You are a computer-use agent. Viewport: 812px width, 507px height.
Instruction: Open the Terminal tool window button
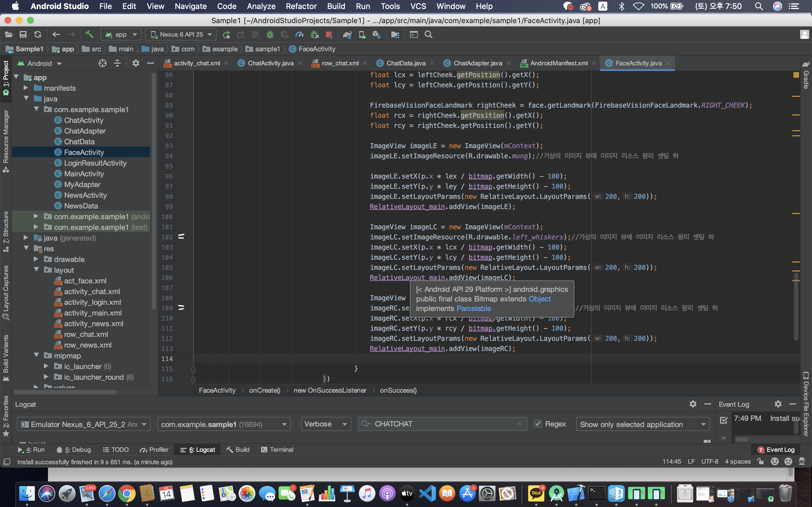(x=277, y=450)
